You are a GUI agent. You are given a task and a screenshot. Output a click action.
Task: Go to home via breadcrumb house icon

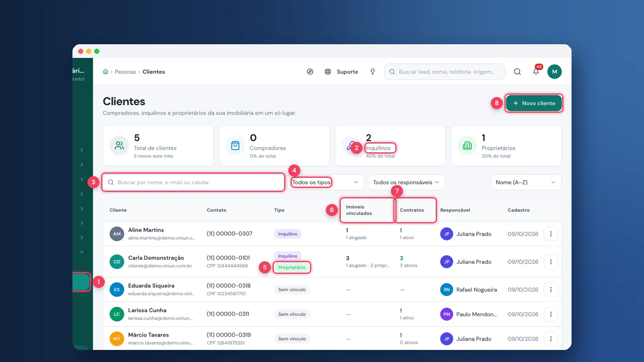105,72
